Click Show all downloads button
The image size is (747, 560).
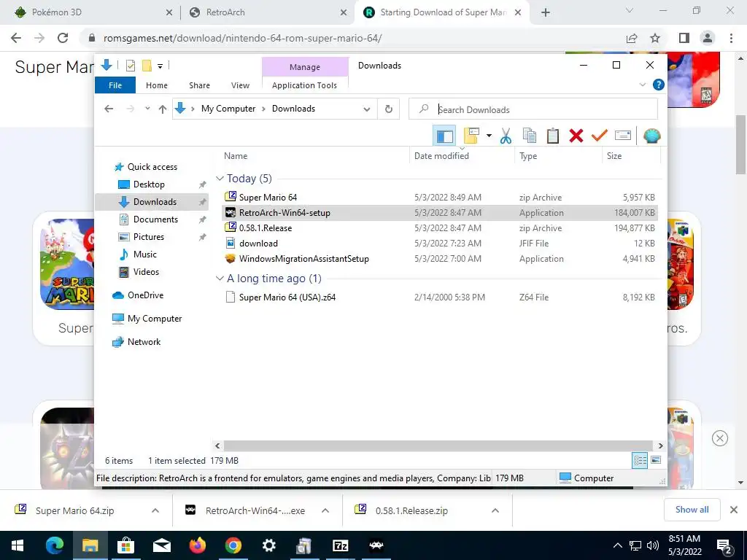[x=692, y=510]
